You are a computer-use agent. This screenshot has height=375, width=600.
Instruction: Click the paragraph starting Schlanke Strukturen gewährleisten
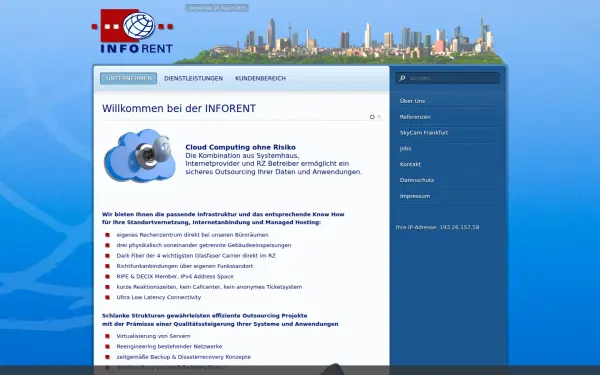click(x=220, y=320)
